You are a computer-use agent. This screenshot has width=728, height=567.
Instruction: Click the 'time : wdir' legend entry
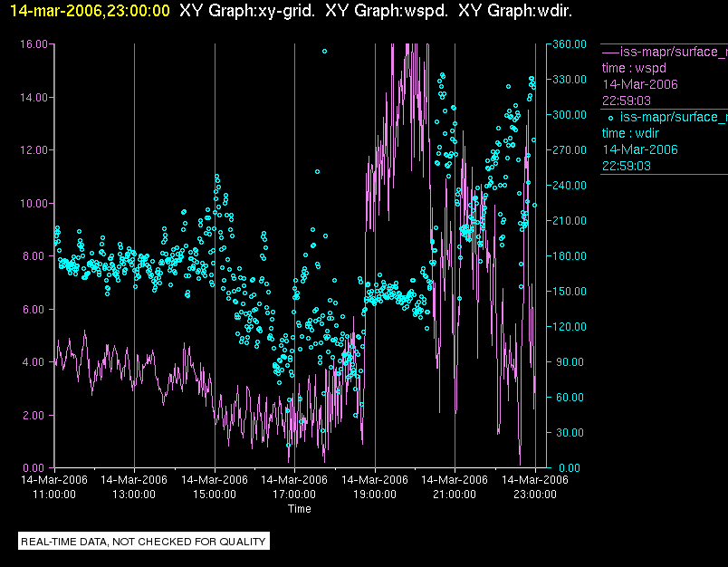coord(632,133)
